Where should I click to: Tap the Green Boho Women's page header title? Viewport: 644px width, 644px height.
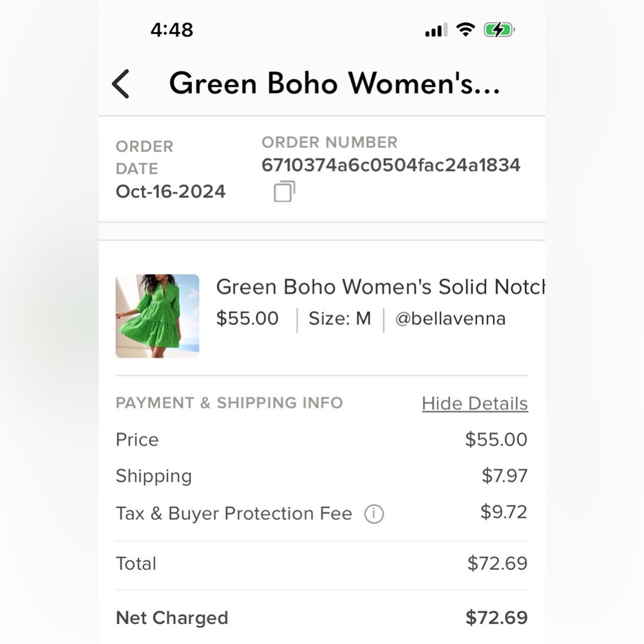pyautogui.click(x=334, y=83)
